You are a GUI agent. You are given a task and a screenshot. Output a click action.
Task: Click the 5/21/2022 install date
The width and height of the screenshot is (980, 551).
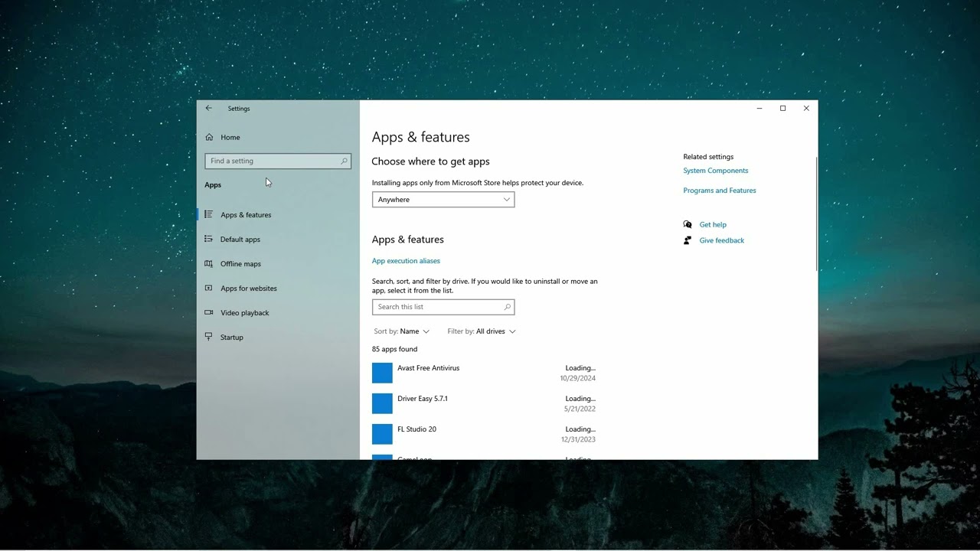(580, 409)
